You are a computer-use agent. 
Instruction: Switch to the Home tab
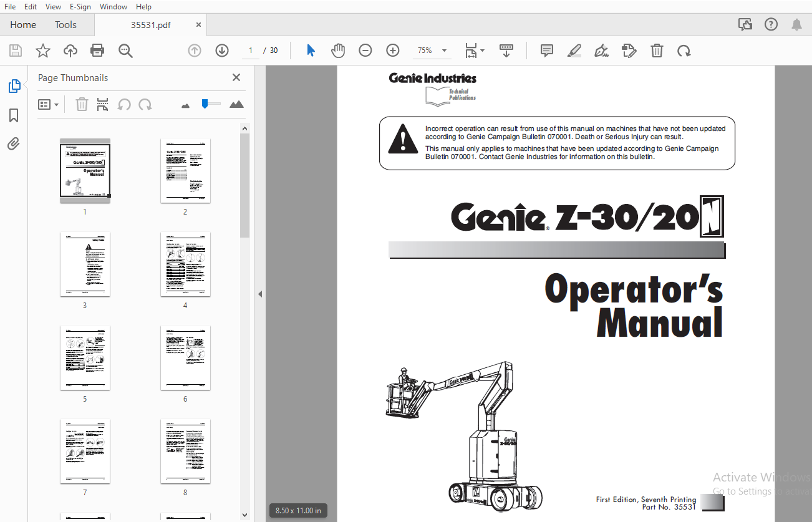pyautogui.click(x=23, y=25)
